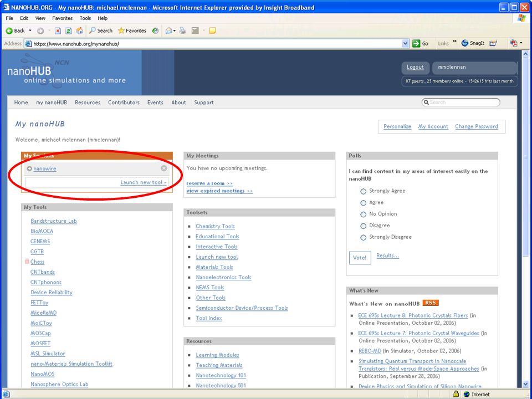Click the Back arrow icon in toolbar
The height and width of the screenshot is (399, 532).
[x=9, y=31]
